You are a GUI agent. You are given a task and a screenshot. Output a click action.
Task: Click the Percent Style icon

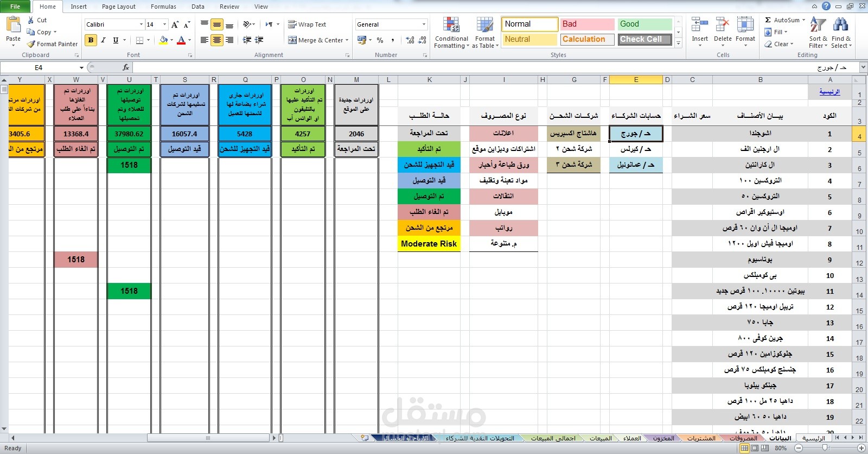(x=380, y=40)
